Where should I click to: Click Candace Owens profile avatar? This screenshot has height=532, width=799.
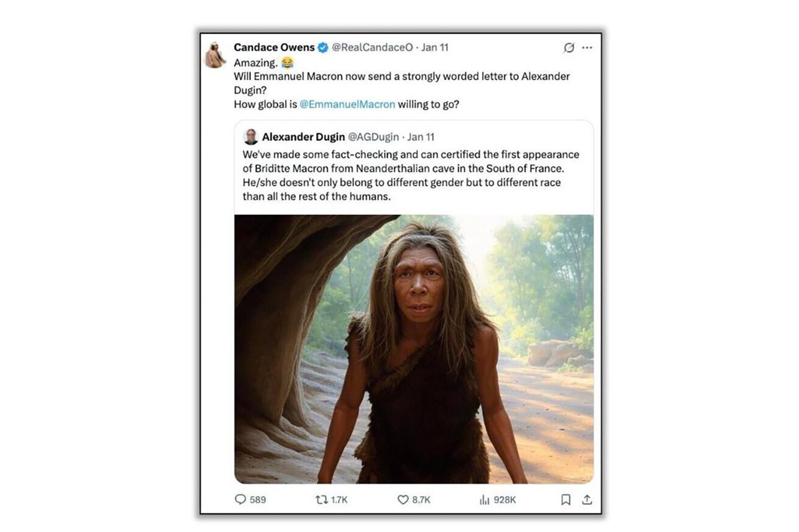[x=215, y=53]
